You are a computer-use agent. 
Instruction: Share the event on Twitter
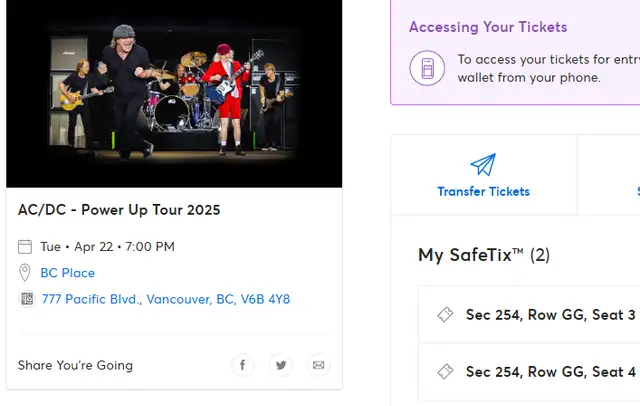[281, 365]
